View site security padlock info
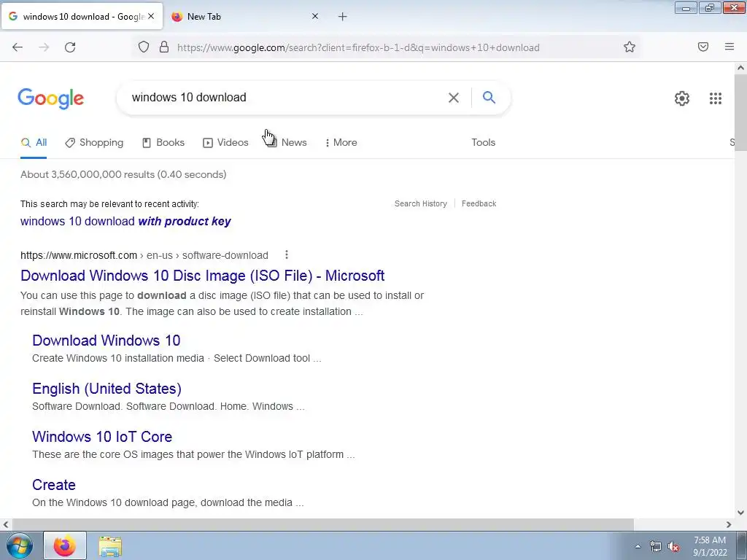 (164, 47)
